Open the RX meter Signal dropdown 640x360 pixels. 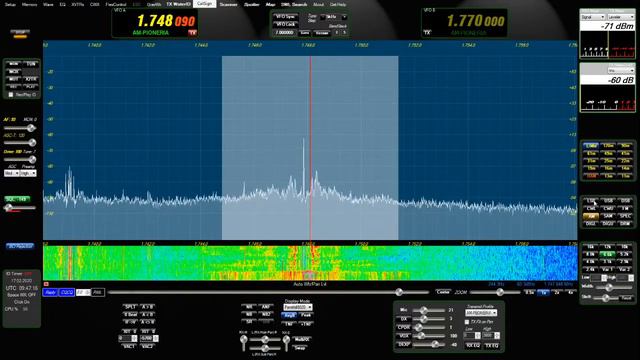click(593, 17)
